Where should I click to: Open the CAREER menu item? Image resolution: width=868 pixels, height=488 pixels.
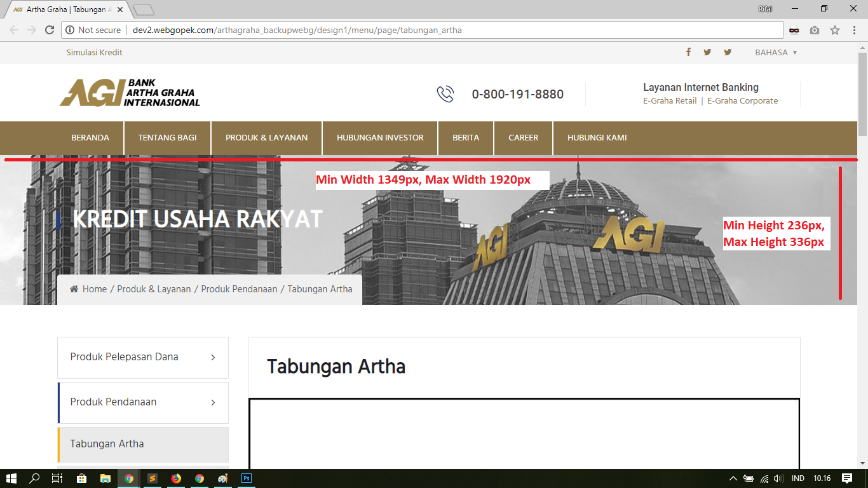coord(524,138)
